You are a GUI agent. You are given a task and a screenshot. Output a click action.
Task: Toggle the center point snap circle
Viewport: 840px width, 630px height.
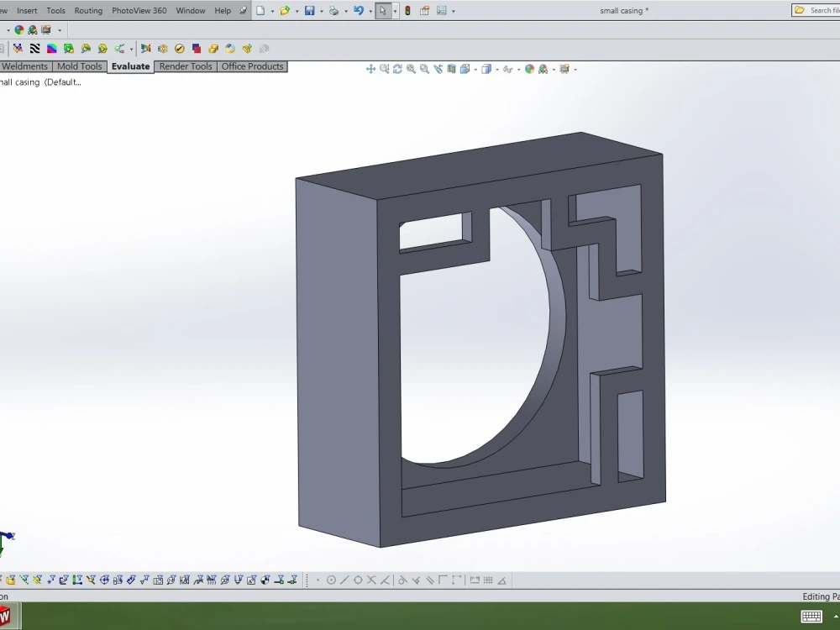[x=331, y=580]
